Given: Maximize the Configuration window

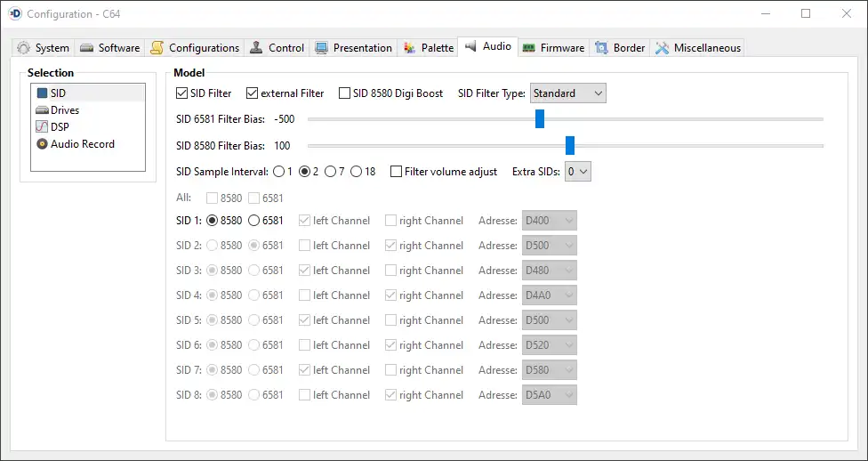Looking at the screenshot, I should (806, 14).
